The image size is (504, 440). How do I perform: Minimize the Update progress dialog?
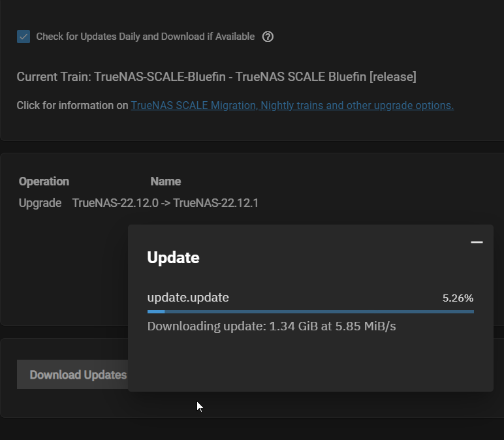(477, 242)
